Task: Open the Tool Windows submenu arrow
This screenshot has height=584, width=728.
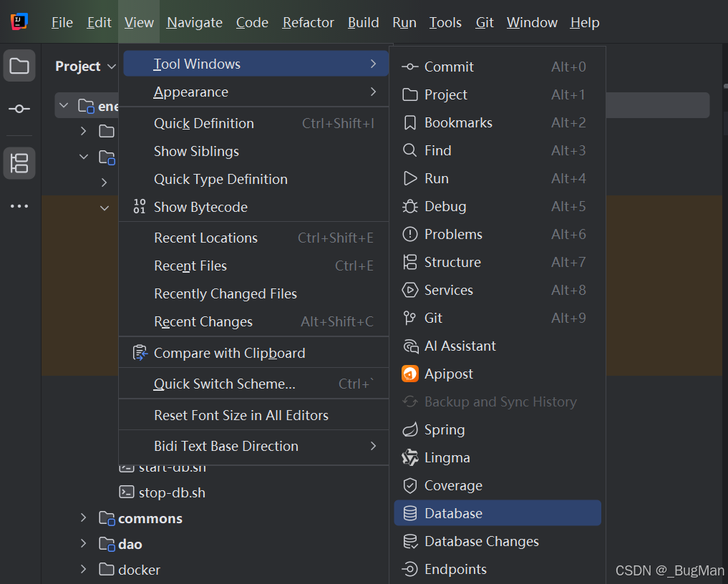Action: 373,64
